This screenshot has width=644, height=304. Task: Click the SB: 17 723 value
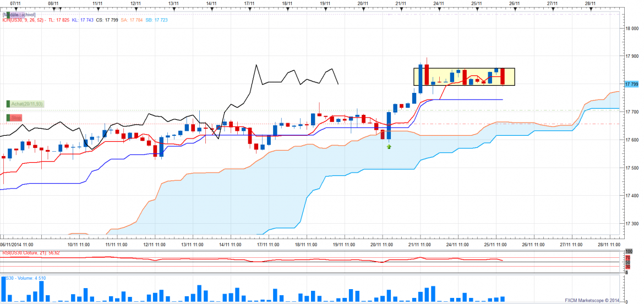click(x=156, y=20)
